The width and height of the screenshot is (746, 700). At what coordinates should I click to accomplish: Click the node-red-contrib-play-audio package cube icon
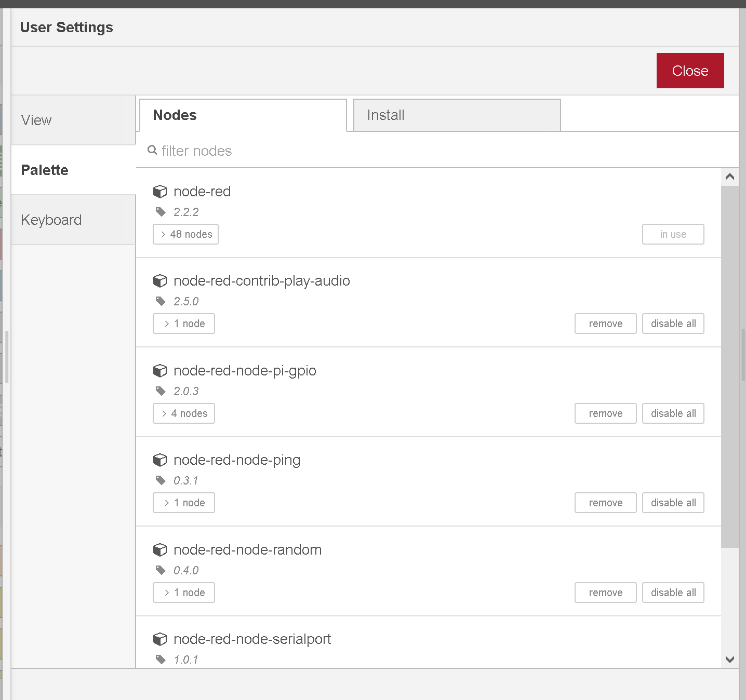(x=160, y=281)
